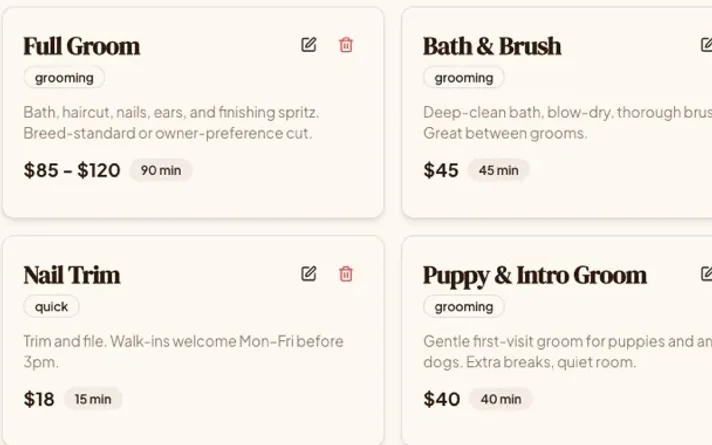Click the $85 – $120 price
This screenshot has width=712, height=445.
click(x=72, y=170)
